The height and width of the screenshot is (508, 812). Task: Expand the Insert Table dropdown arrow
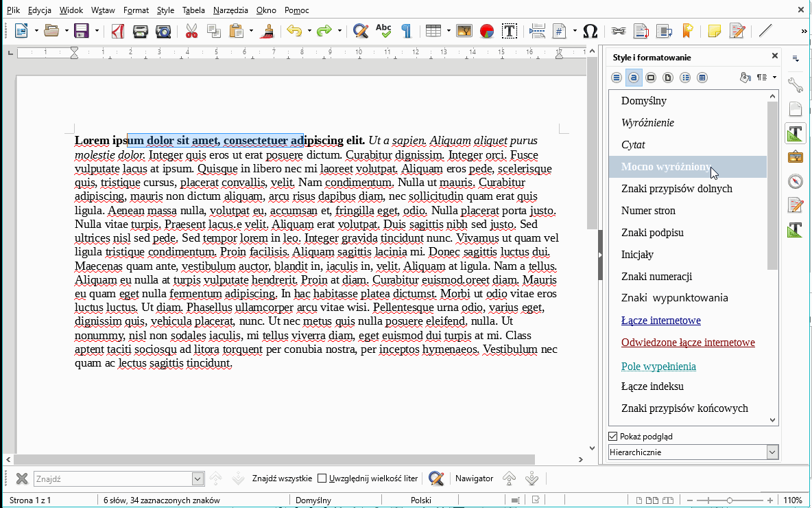[x=449, y=31]
